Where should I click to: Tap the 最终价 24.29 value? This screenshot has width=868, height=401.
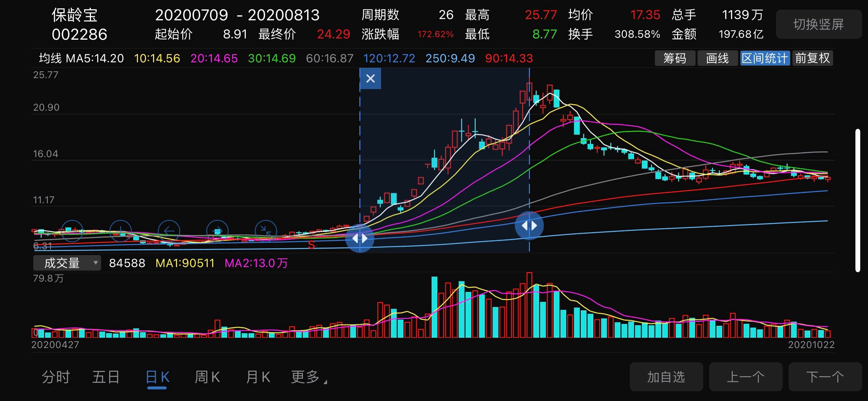click(334, 34)
